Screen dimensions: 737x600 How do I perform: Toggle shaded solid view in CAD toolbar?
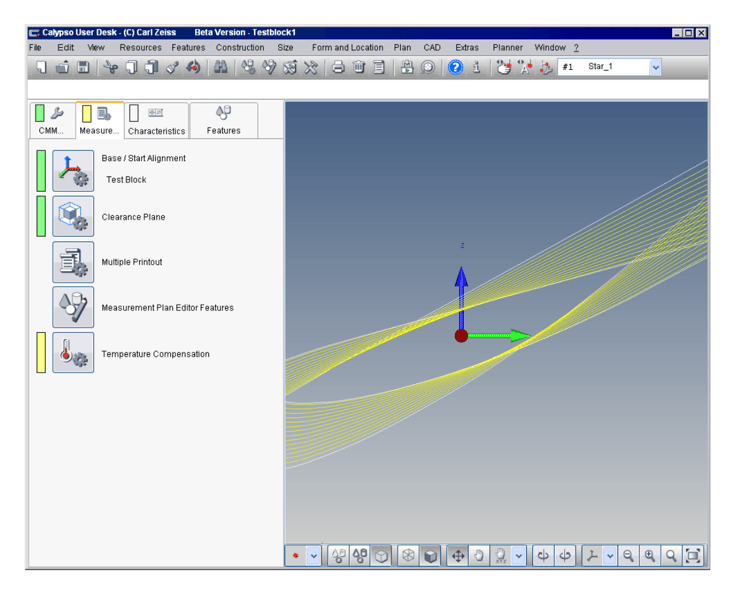point(430,556)
